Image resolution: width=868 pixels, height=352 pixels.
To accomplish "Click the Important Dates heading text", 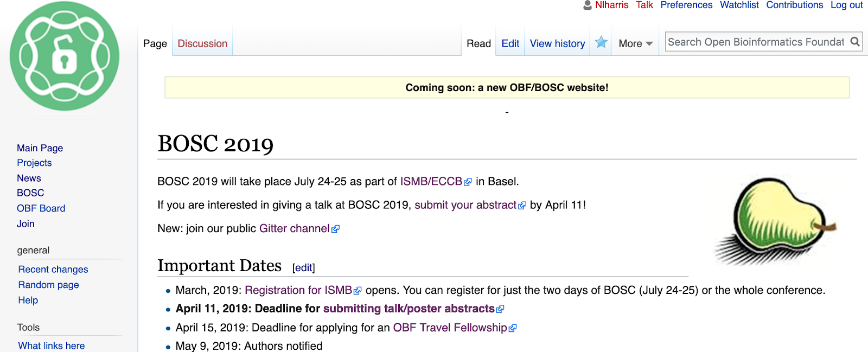I will (x=219, y=266).
